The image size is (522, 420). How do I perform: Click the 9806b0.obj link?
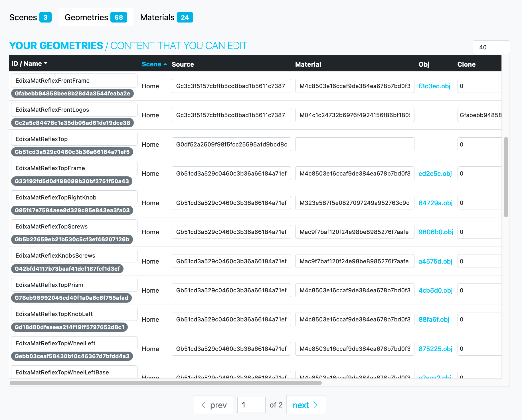tap(436, 232)
